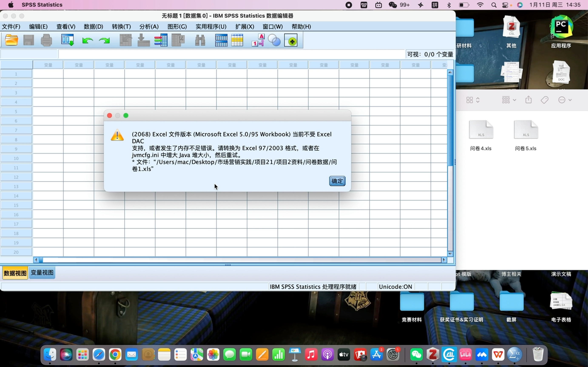Select row header 1 in data grid
Screen dimensions: 588x367
[x=16, y=74]
